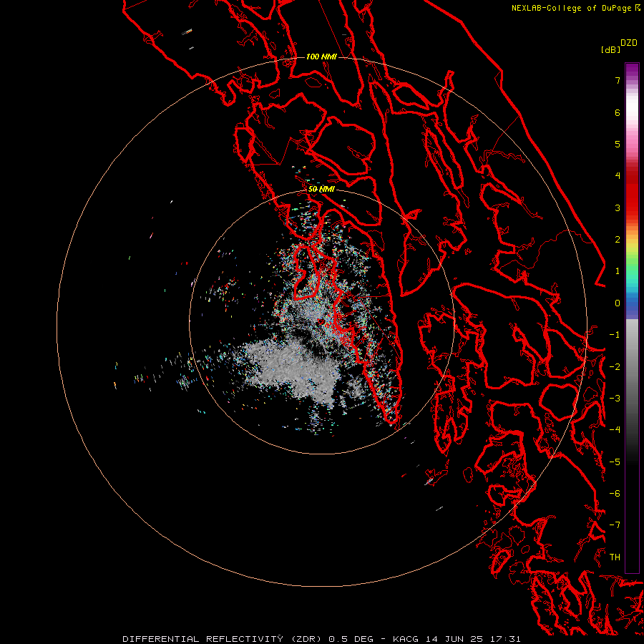644x644 pixels.
Task: Click the (ZDR) abbreviation in caption
Action: pos(306,639)
